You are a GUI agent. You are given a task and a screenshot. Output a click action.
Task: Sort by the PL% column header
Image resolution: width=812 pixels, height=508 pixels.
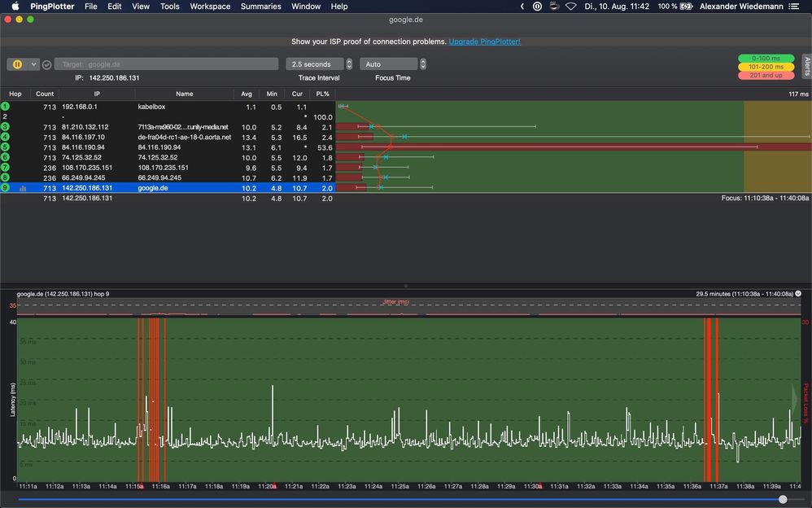click(323, 94)
